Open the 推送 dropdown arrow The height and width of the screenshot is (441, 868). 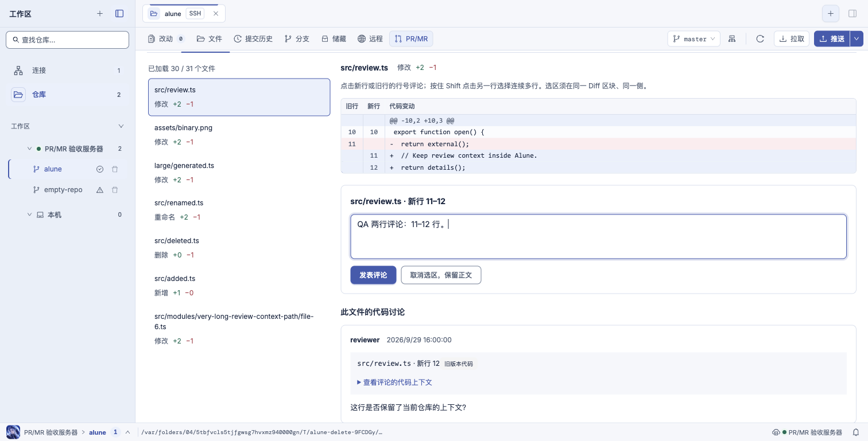(857, 39)
